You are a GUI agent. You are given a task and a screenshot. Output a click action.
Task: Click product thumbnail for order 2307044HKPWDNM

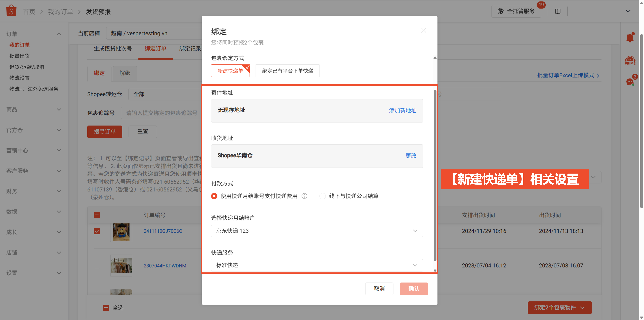(x=121, y=265)
